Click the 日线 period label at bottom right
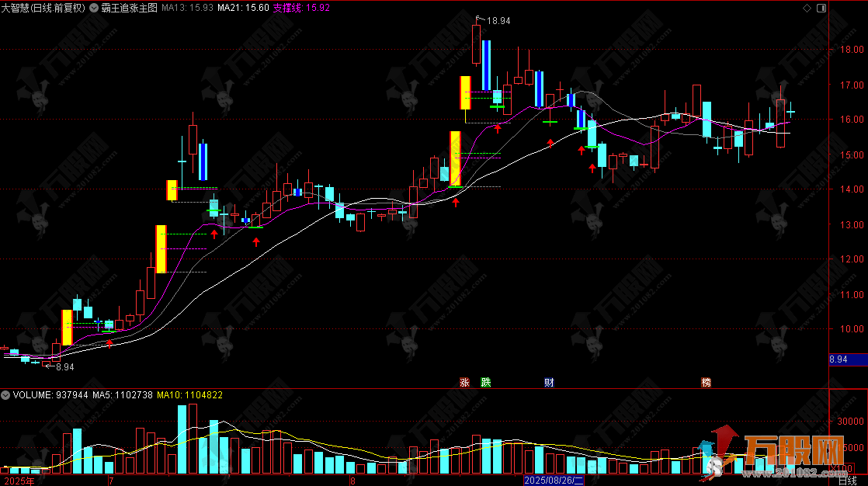Viewport: 868px width, 486px height. tap(849, 481)
